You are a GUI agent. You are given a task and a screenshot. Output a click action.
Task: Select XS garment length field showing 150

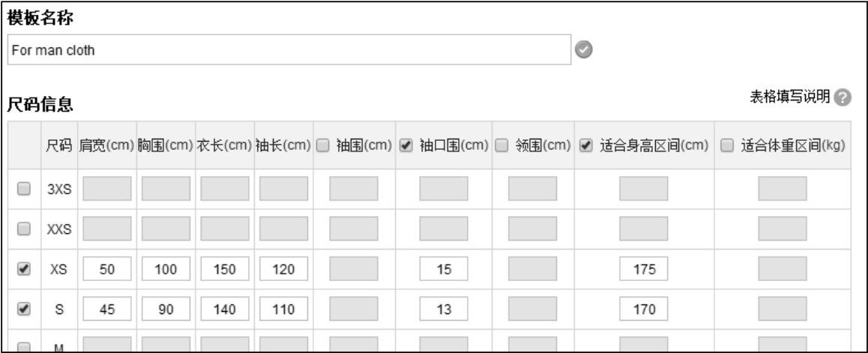coord(225,269)
